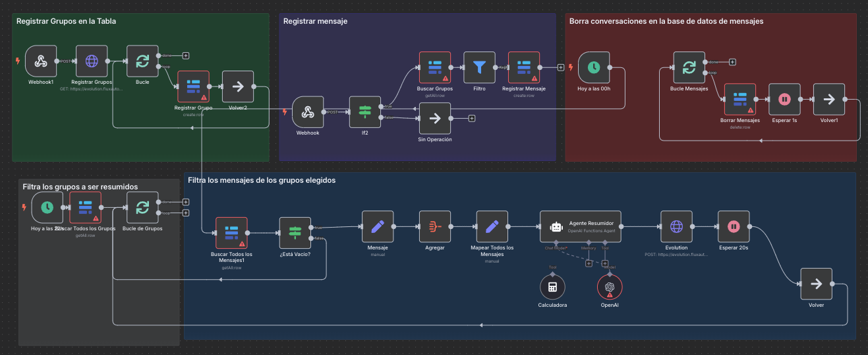
Task: Select the Agregar aggregate node
Action: pos(435,227)
